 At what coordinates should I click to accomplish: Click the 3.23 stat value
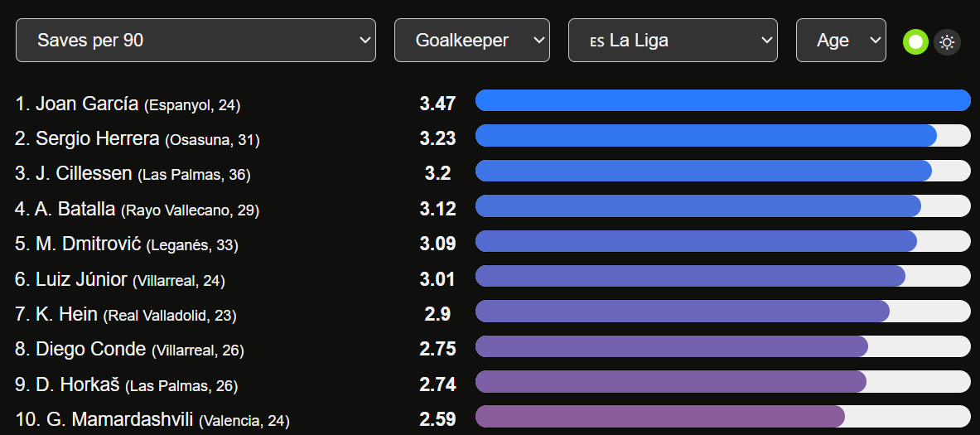(x=437, y=138)
